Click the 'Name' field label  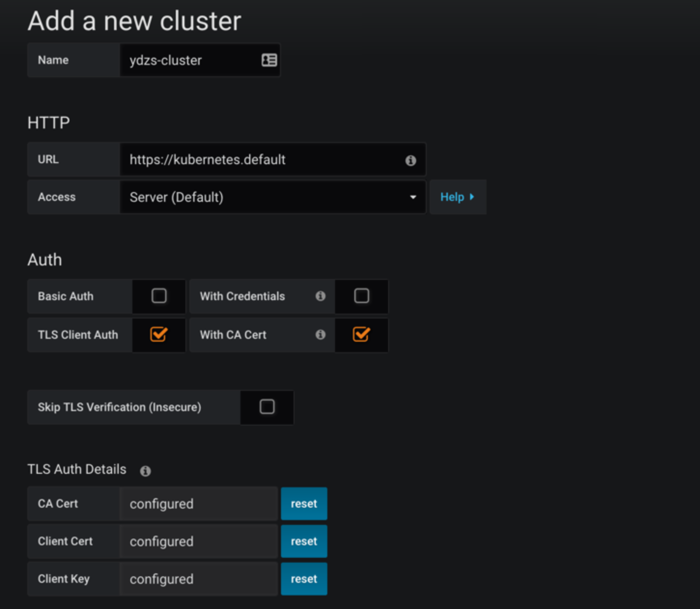(53, 60)
